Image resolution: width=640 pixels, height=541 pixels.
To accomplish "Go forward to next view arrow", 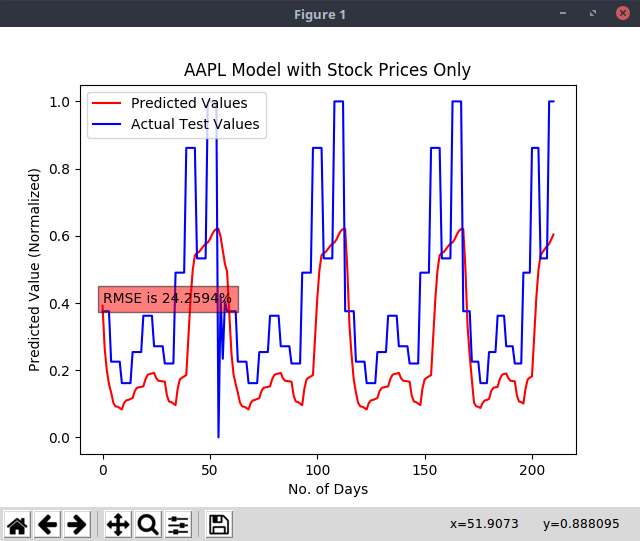I will point(77,524).
